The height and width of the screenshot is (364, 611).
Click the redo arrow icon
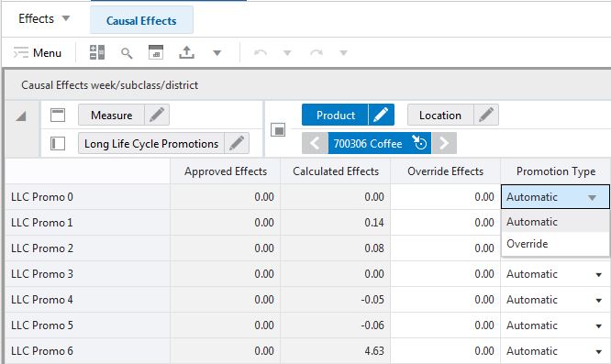[317, 52]
